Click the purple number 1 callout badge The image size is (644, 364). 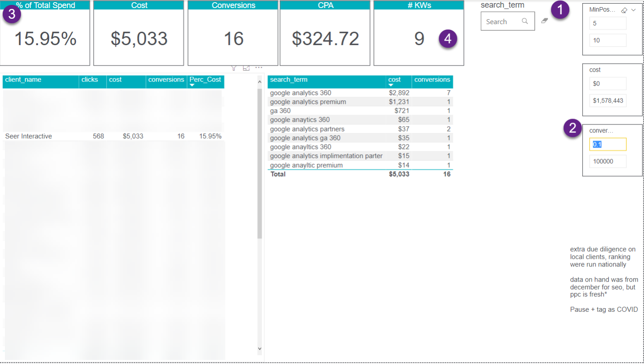tap(560, 10)
